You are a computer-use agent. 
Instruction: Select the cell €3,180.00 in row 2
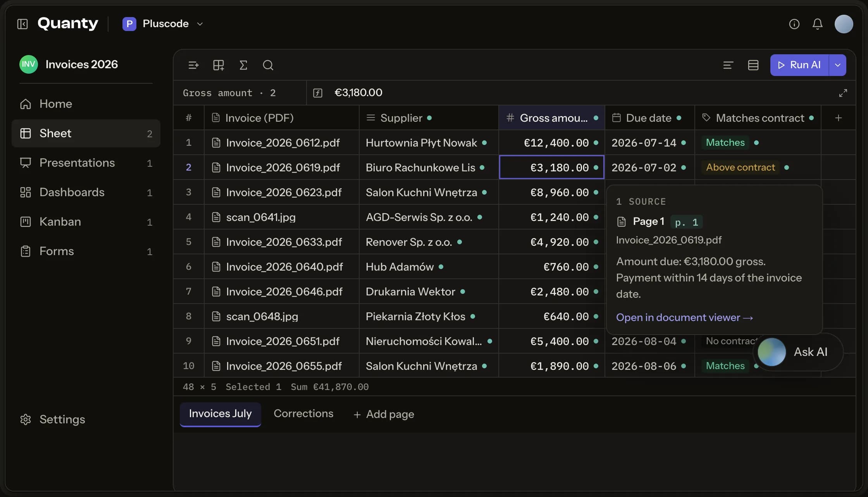click(x=552, y=167)
